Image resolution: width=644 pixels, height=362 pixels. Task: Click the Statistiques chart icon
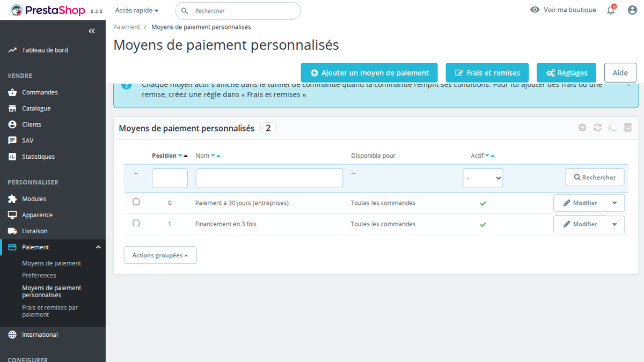(12, 157)
